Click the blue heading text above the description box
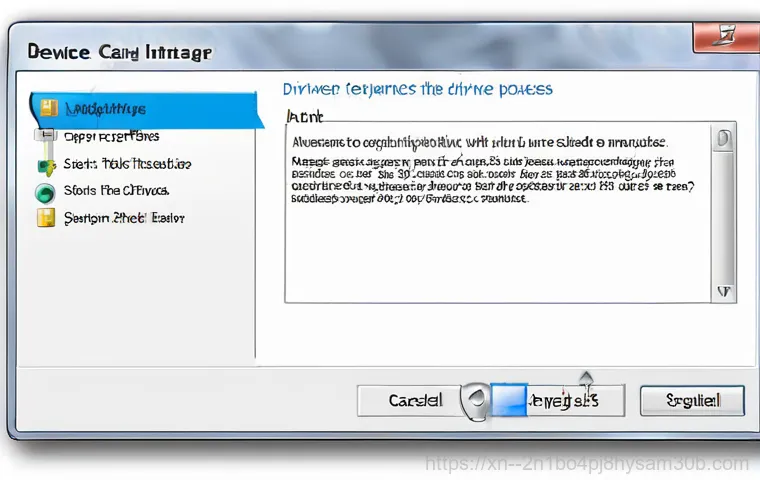 coord(417,89)
